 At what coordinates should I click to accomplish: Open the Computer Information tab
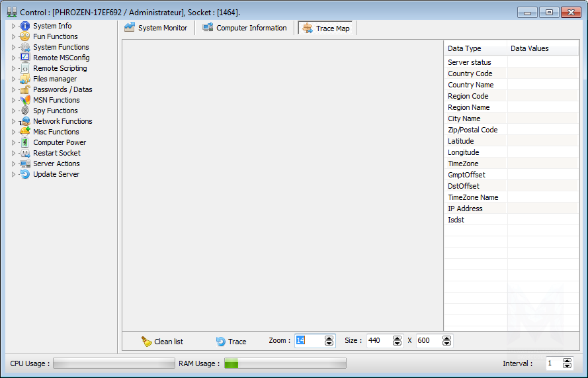[x=245, y=28]
